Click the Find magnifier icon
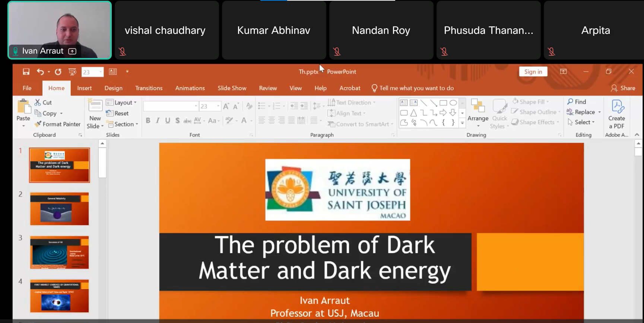The image size is (644, 323). (570, 102)
